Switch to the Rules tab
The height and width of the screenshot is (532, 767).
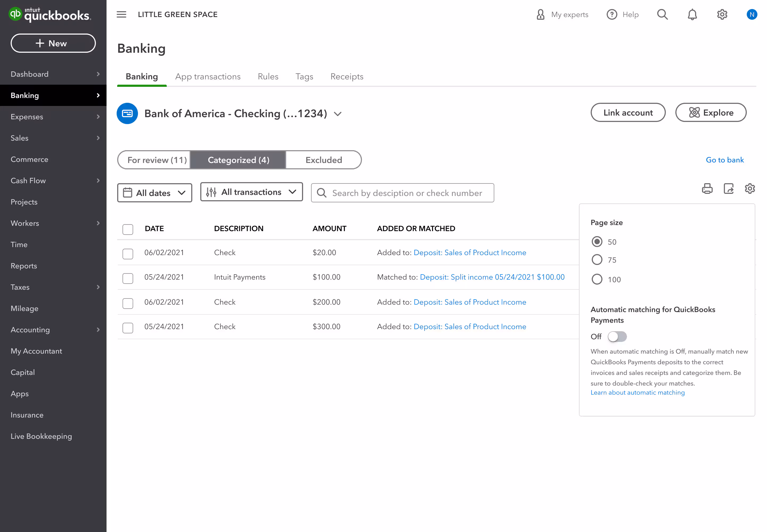click(x=268, y=77)
